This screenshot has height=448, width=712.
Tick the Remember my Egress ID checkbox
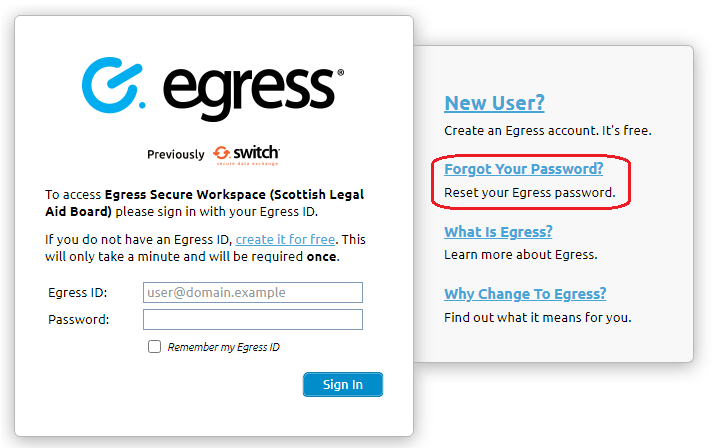(x=154, y=347)
